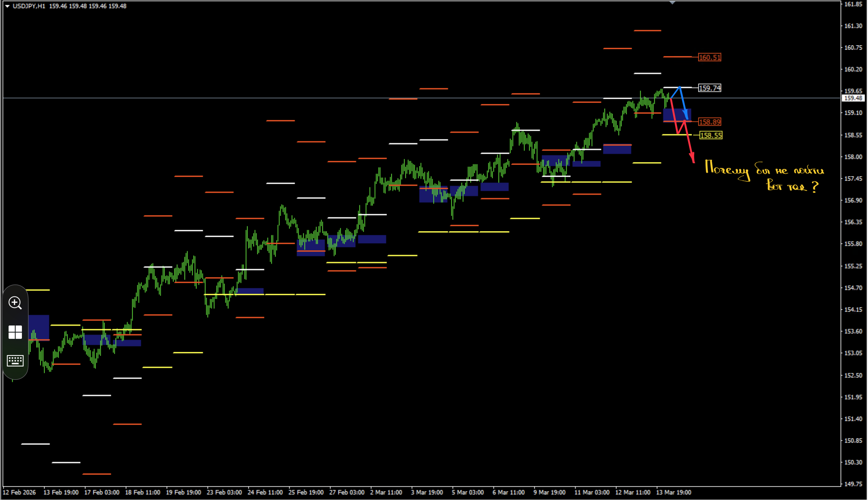The height and width of the screenshot is (500, 868).
Task: Click the magnifier zoom-in icon
Action: coord(15,303)
